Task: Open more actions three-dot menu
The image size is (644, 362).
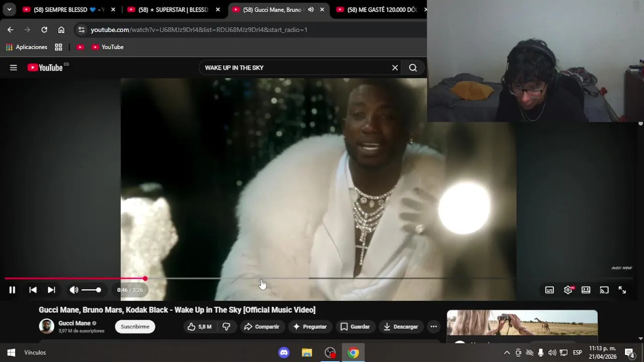Action: click(x=434, y=327)
